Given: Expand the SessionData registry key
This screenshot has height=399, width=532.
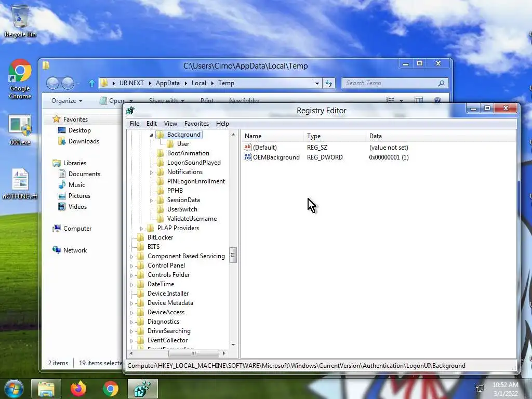Looking at the screenshot, I should 151,201.
